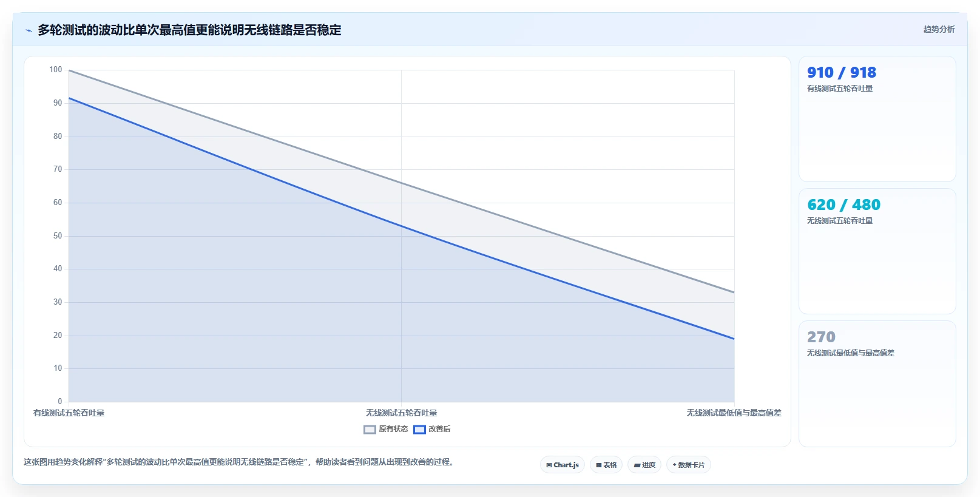
Task: Select the 数据卡片 tag
Action: click(x=689, y=465)
